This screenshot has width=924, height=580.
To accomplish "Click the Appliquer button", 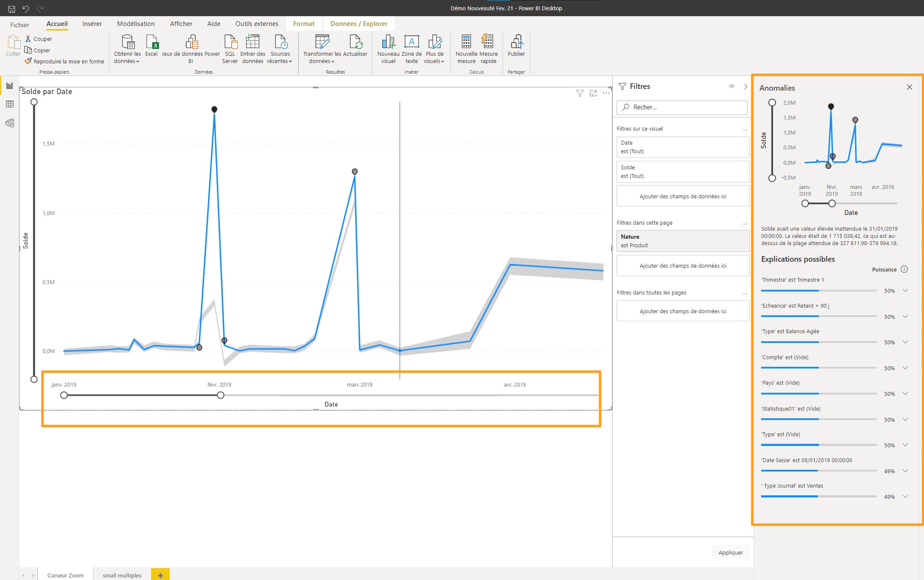I will (731, 552).
